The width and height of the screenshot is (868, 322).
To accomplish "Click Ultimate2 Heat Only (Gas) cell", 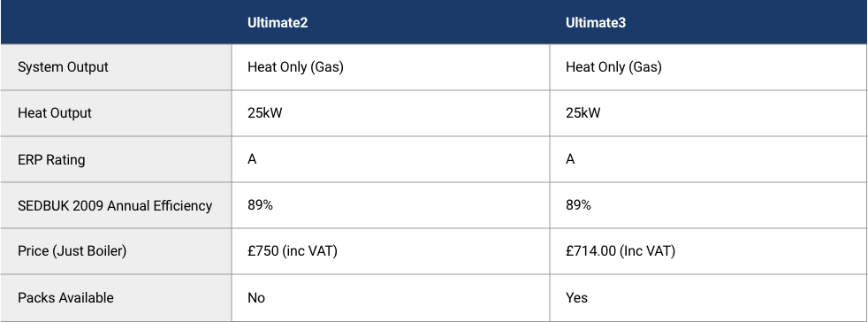I will coord(295,67).
